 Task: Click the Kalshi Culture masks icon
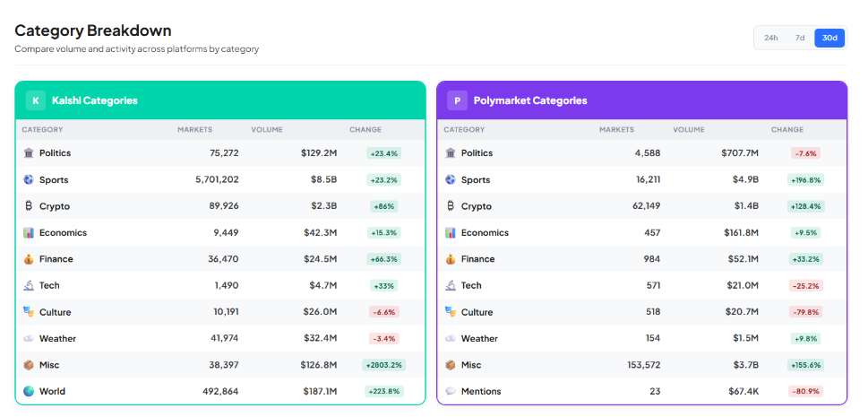(x=29, y=312)
